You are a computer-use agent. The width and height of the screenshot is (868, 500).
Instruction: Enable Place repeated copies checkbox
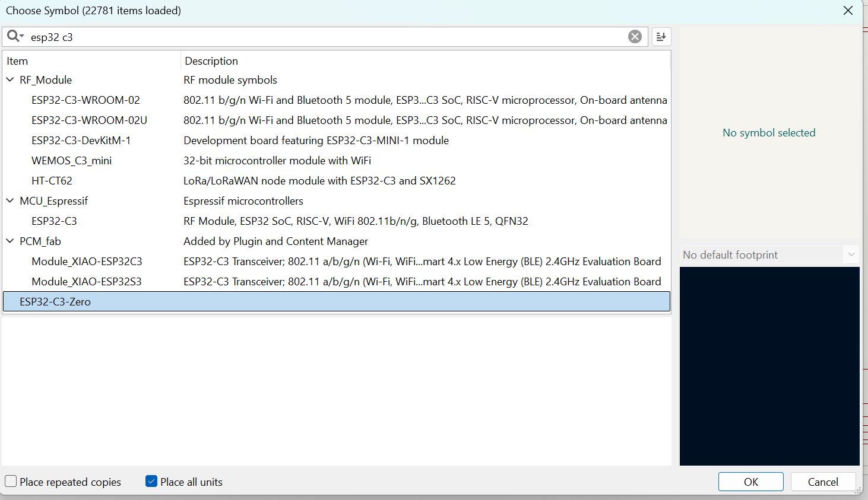point(11,482)
